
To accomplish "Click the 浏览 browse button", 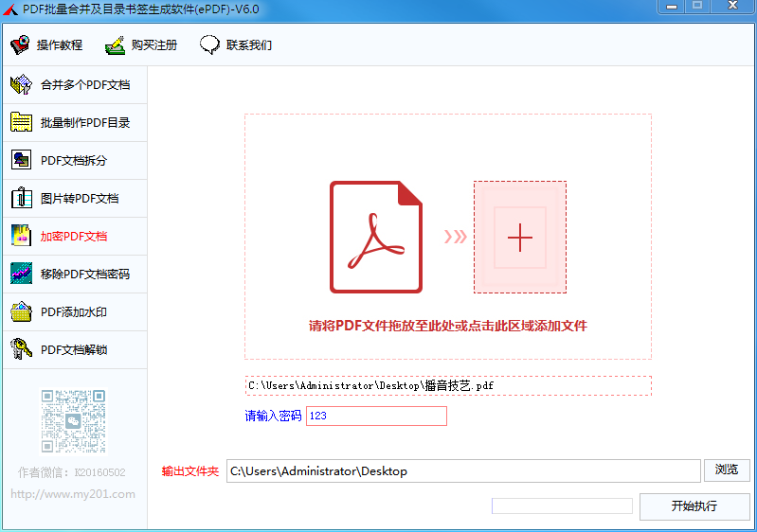I will click(x=727, y=470).
